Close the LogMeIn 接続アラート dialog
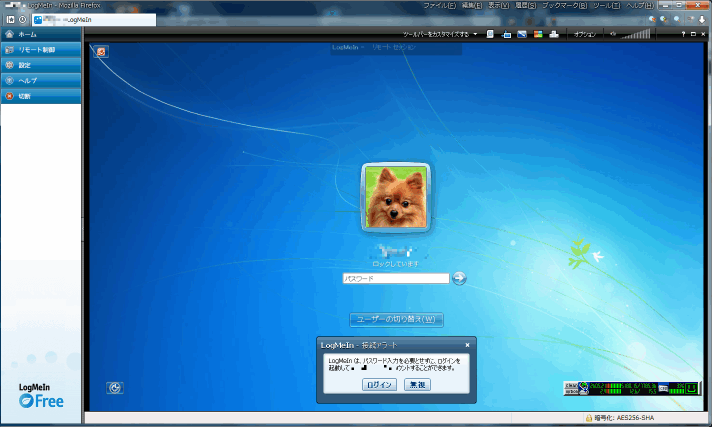Viewport: 712px width, 427px height. click(x=467, y=345)
